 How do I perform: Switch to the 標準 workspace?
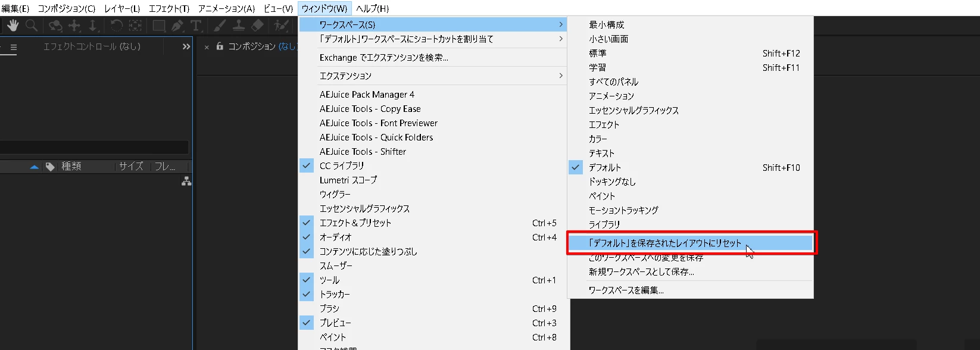pyautogui.click(x=691, y=54)
